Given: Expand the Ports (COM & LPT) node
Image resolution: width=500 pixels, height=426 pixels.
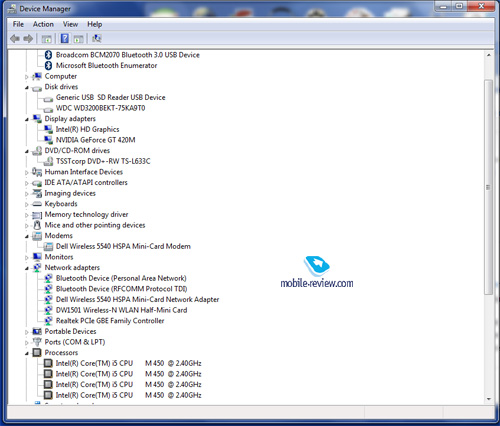Looking at the screenshot, I should (x=27, y=343).
